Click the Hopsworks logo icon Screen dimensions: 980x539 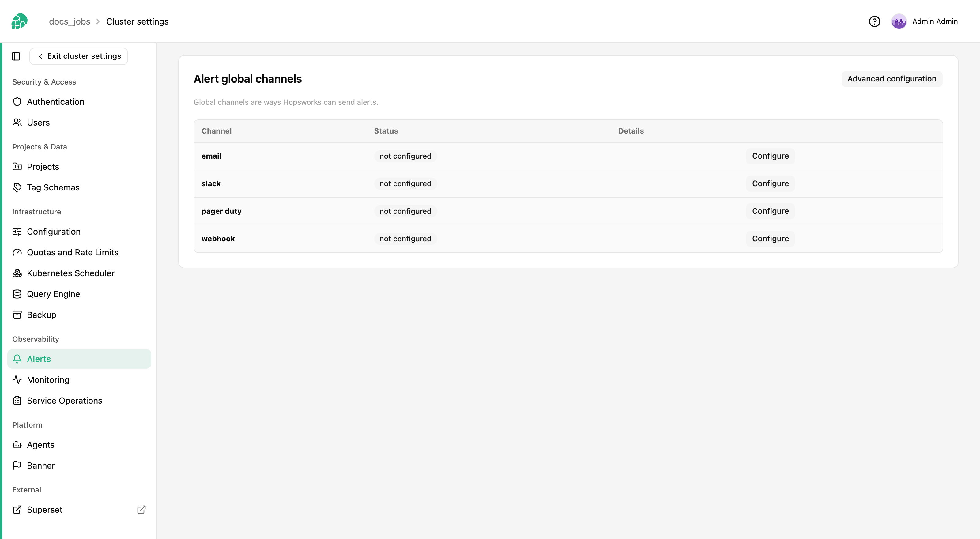19,21
